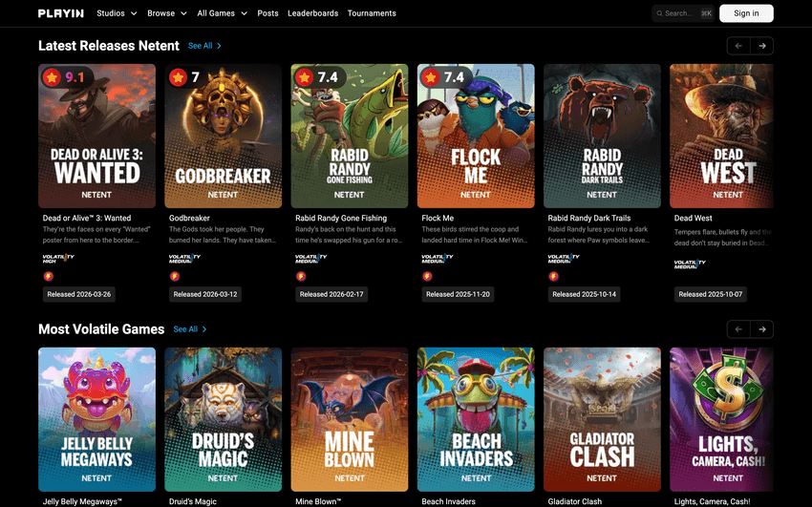Click the Rabid Randy Dark Trails title

(589, 219)
